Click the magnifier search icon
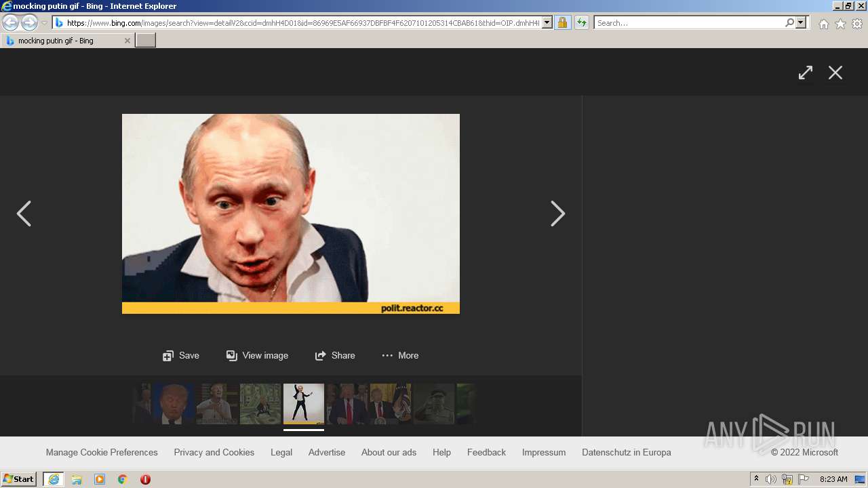Image resolution: width=868 pixels, height=488 pixels. click(789, 23)
